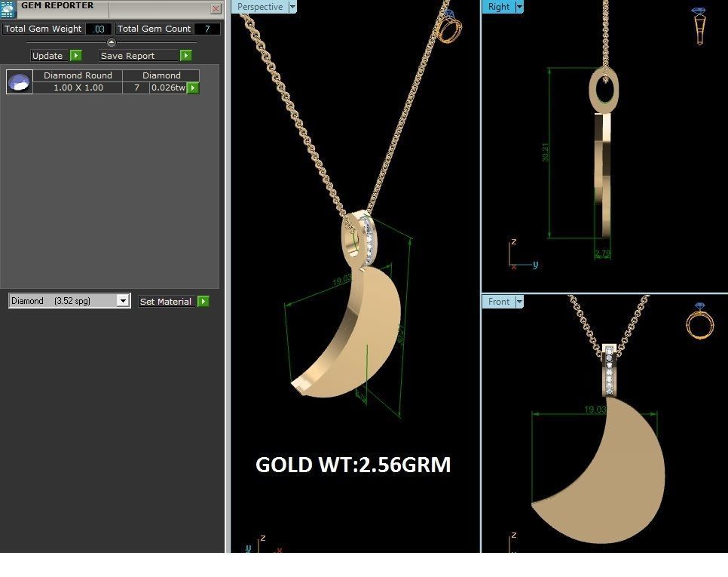Click the green arrow next to Save Report
This screenshot has height=577, width=728.
pos(185,55)
